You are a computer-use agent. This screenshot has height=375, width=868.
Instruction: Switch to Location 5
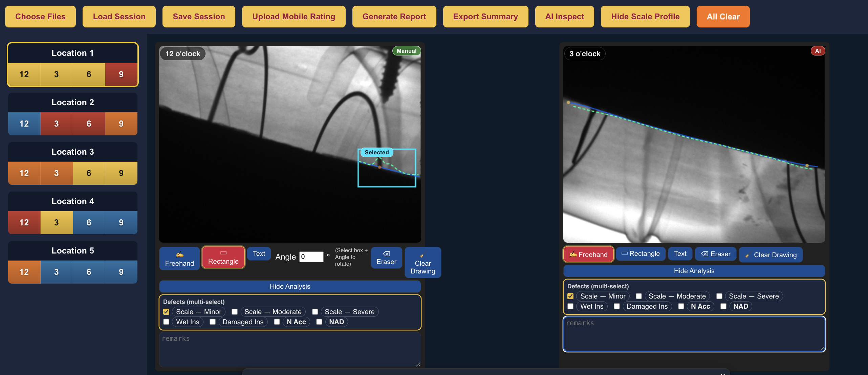pyautogui.click(x=72, y=250)
